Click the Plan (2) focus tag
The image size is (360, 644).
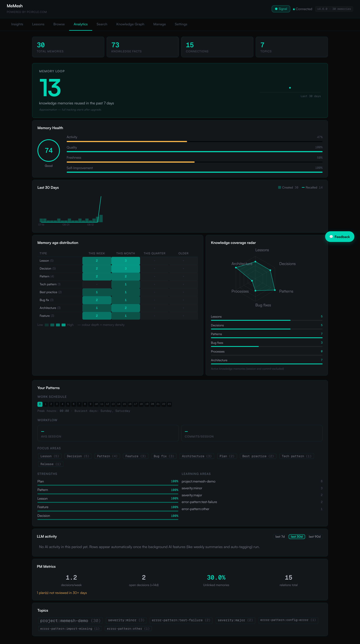(227, 456)
